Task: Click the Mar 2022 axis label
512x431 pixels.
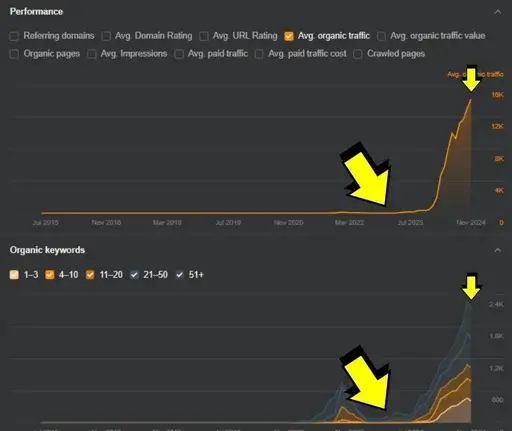Action: pos(350,223)
